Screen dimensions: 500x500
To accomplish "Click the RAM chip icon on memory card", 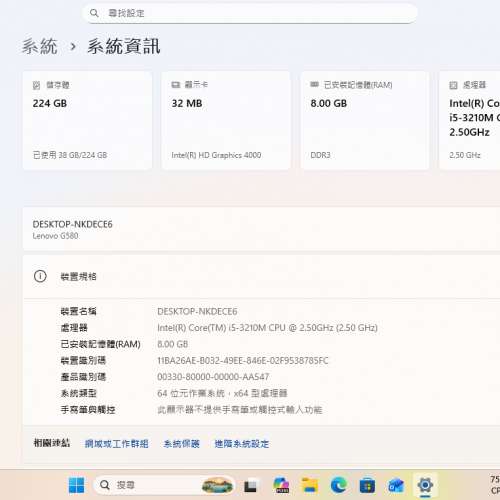I will coord(314,85).
